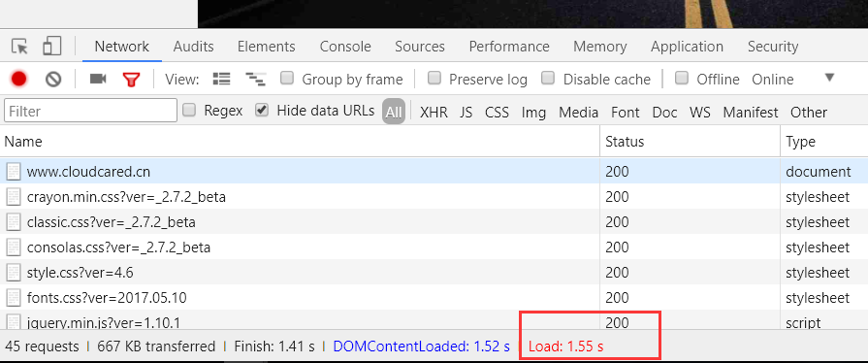Open the Online throttling dropdown arrow
The height and width of the screenshot is (363, 868).
[829, 78]
